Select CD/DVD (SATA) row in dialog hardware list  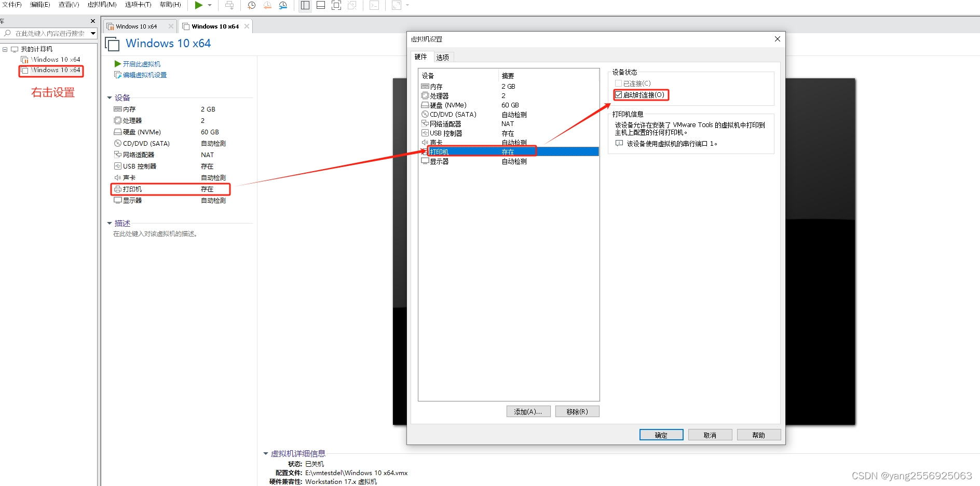(509, 115)
